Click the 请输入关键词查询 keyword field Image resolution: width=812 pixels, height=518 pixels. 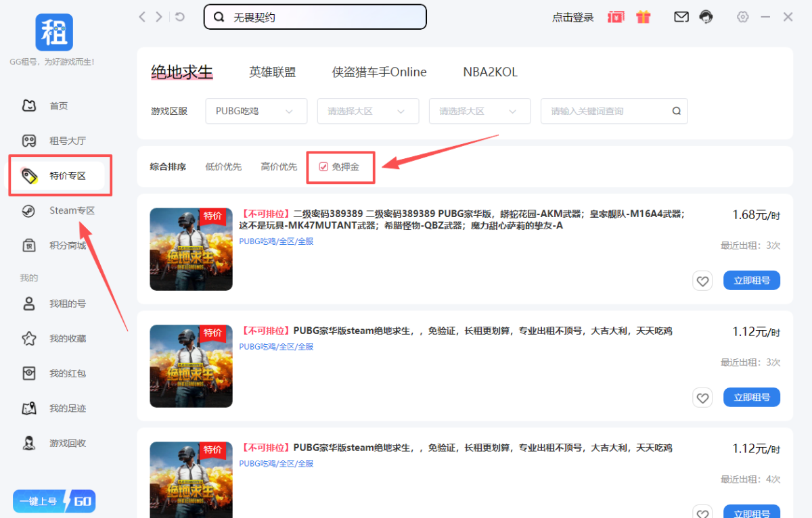click(x=614, y=111)
